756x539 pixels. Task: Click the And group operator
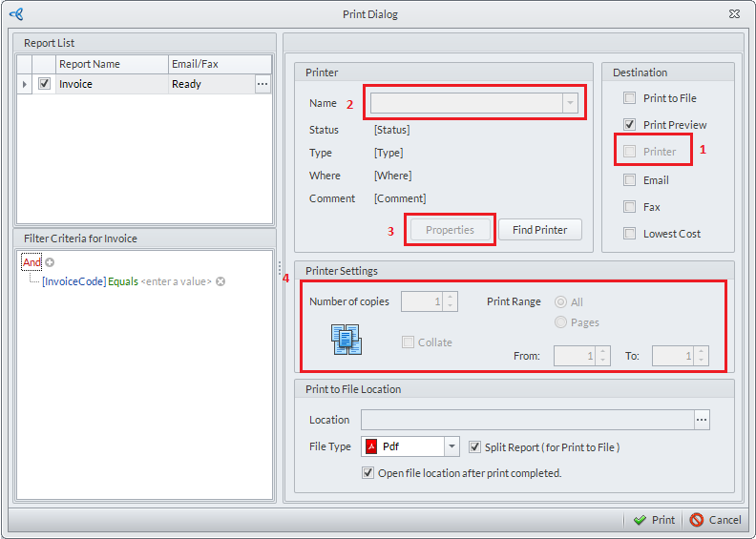point(31,262)
